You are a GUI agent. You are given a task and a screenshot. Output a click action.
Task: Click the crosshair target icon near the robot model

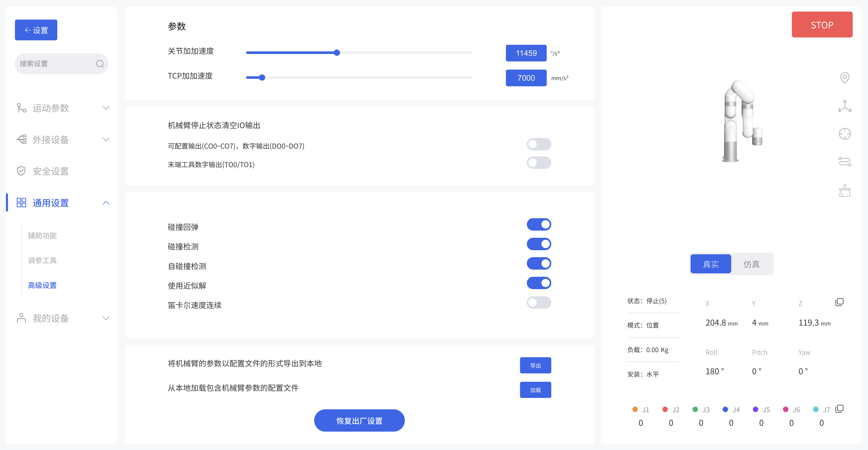845,134
